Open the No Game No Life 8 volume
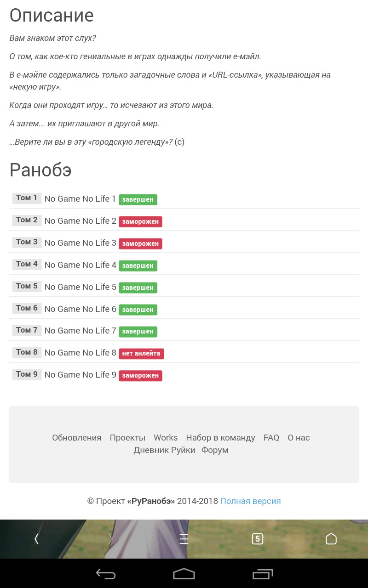Screen dimensions: 368x588 [x=80, y=353]
